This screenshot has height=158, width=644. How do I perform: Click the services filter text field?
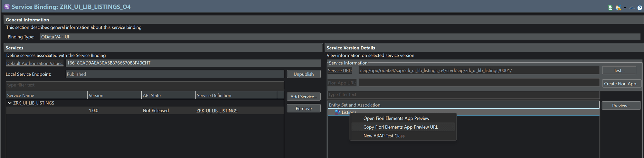(145, 85)
